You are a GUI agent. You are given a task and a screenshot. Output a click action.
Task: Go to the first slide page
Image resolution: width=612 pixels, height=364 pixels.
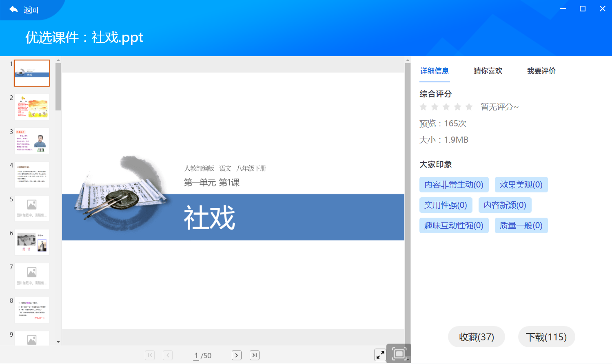tap(150, 355)
